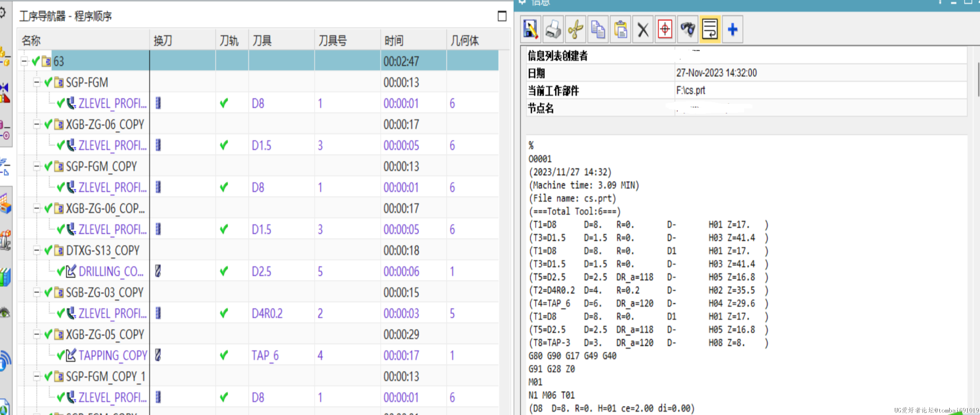The height and width of the screenshot is (415, 980).
Task: Click the Save As icon in Information toolbar
Action: point(531,29)
